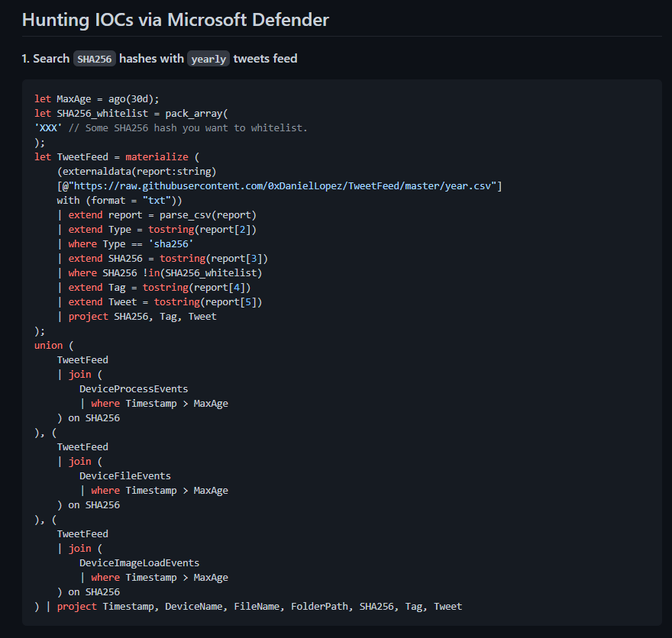Click 'where Timestamp > MaxAge' under DeviceFileEvents
Image resolution: width=672 pixels, height=638 pixels.
coord(160,490)
